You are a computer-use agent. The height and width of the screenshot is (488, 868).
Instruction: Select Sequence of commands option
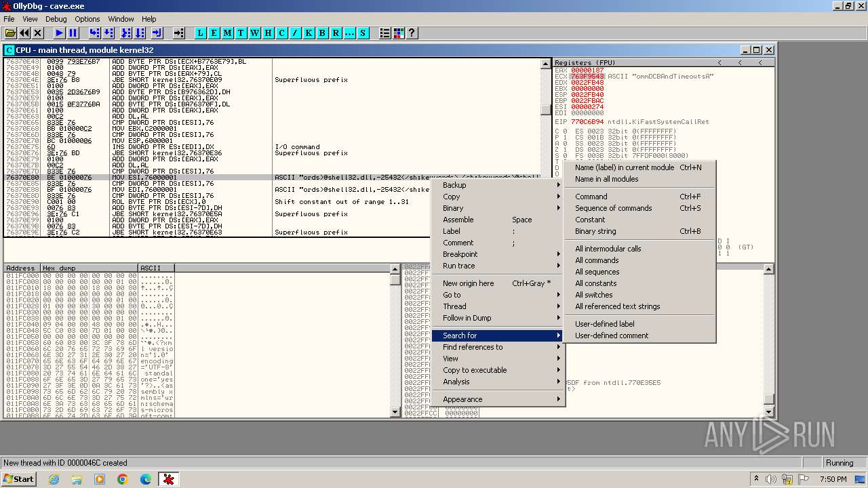tap(639, 208)
